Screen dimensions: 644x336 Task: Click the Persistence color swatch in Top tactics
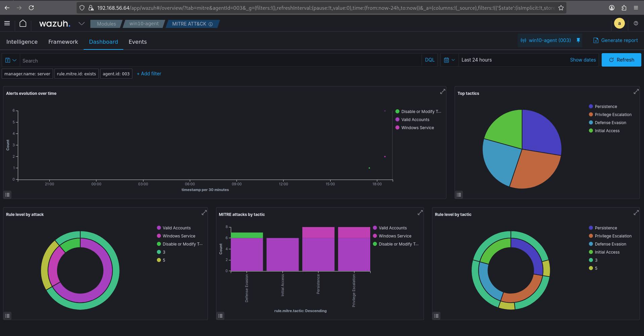coord(591,107)
